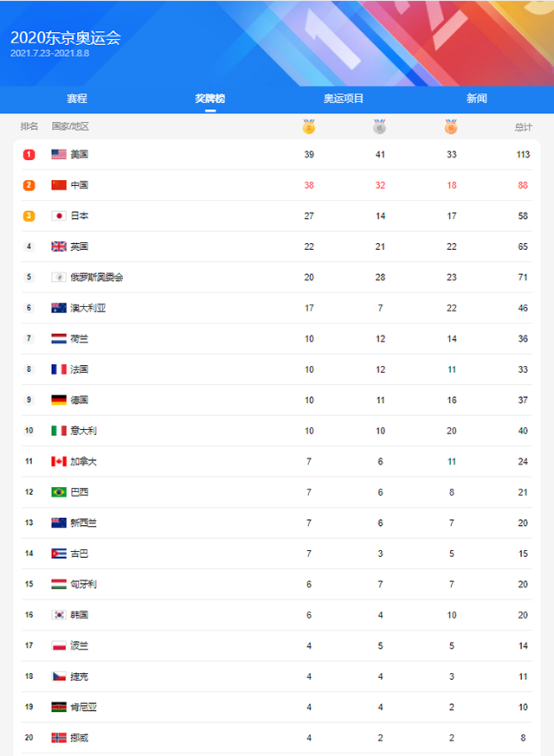Click the Japan flag icon

coord(59,216)
